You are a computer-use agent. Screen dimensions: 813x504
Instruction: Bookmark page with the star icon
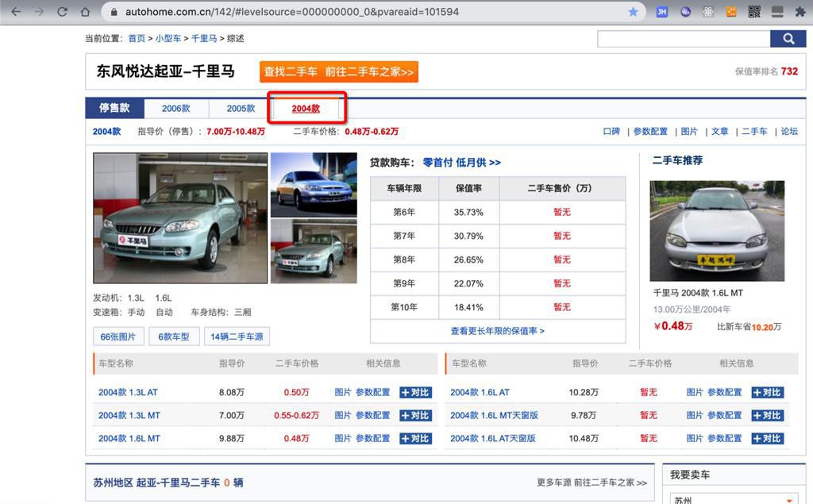(633, 11)
